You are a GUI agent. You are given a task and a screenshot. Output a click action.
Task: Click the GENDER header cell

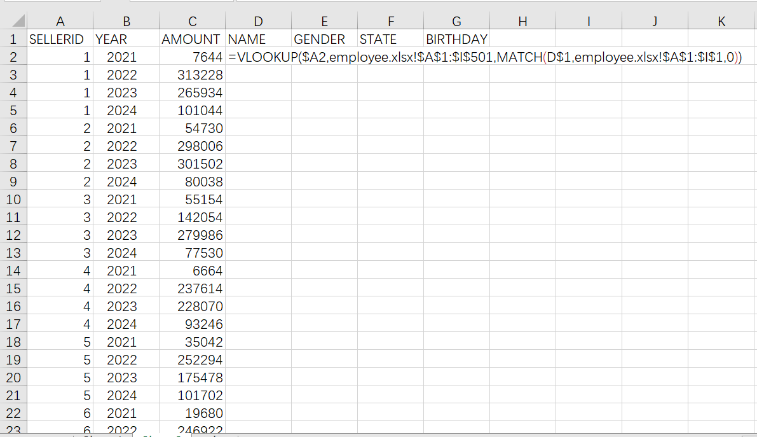coord(324,39)
